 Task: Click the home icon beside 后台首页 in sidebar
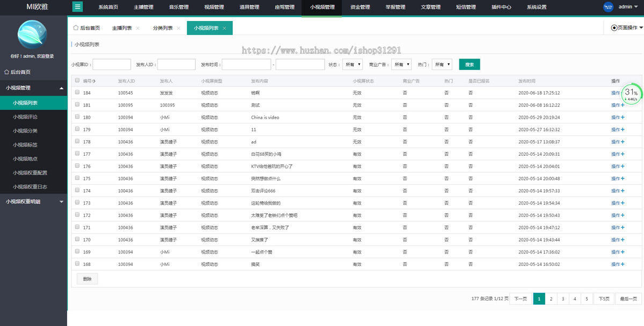(x=7, y=72)
